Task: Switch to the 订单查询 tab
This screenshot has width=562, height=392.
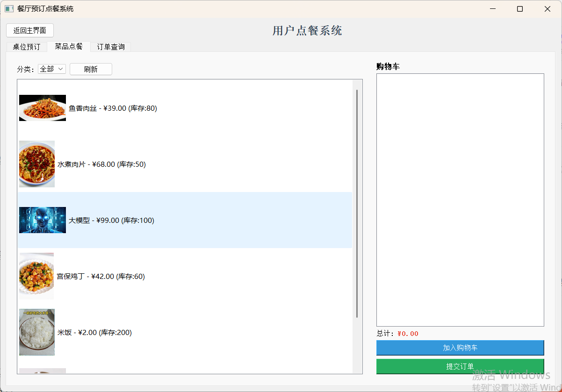Action: [x=110, y=47]
